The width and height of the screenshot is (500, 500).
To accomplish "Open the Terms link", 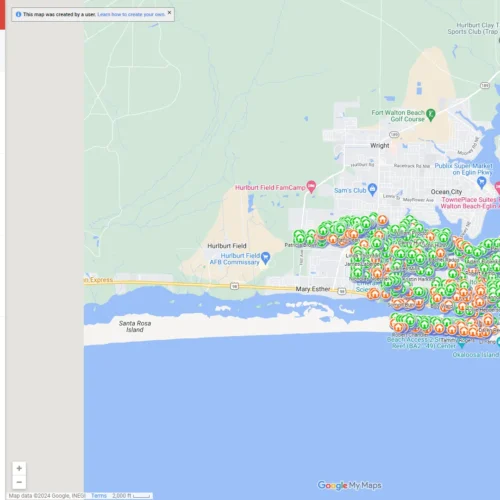I will coord(99,496).
